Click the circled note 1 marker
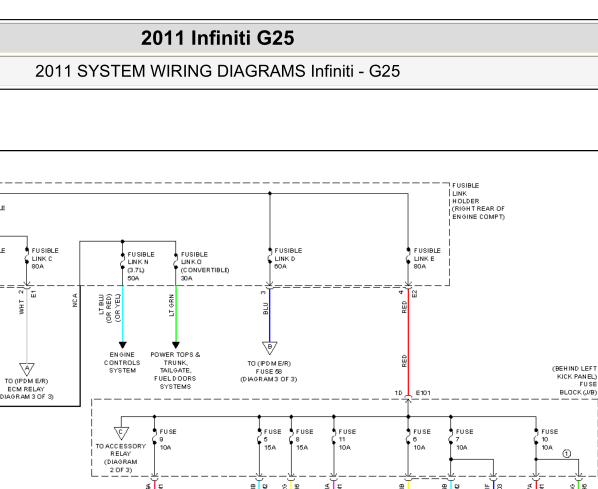 pos(566,454)
